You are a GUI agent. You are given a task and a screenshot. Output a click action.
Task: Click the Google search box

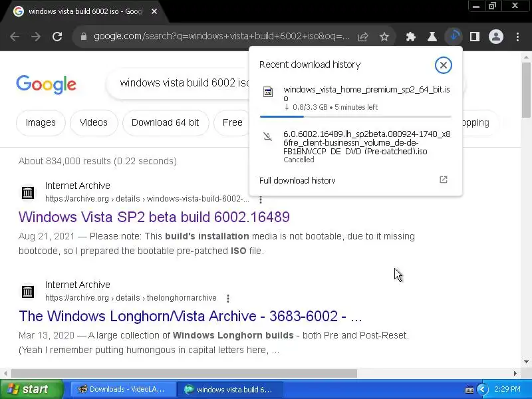pos(178,82)
